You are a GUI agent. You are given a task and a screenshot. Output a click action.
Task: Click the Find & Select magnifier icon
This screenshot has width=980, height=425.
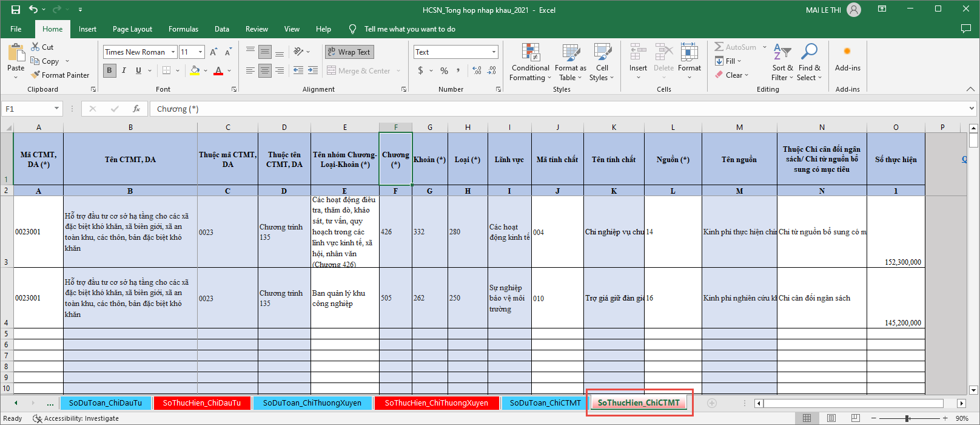click(809, 52)
